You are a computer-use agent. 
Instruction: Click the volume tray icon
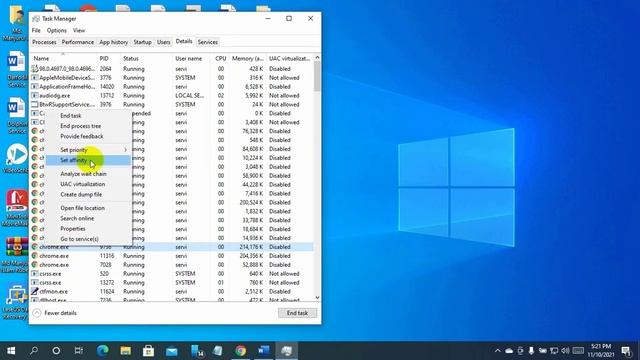click(565, 351)
